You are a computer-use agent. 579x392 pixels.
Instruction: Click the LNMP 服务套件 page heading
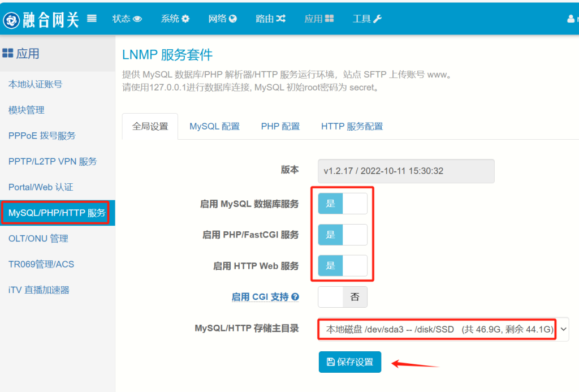click(x=167, y=55)
